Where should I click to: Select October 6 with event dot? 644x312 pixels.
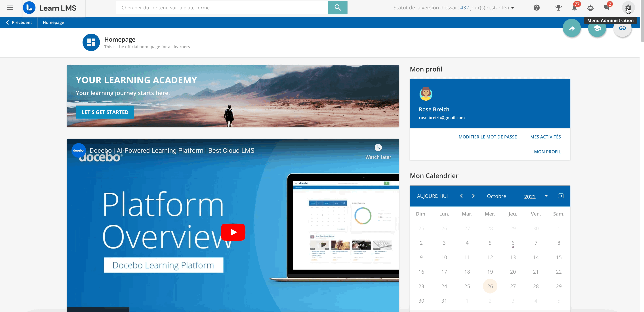[513, 243]
